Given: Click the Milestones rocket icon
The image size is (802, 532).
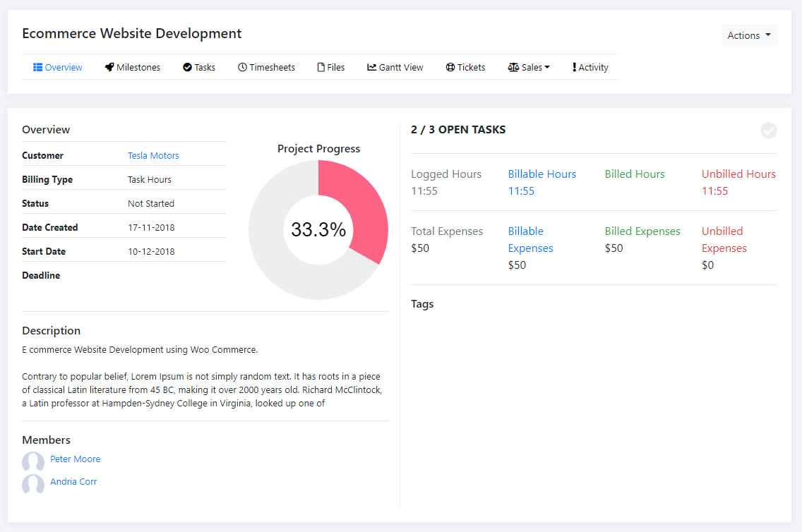Looking at the screenshot, I should click(109, 68).
